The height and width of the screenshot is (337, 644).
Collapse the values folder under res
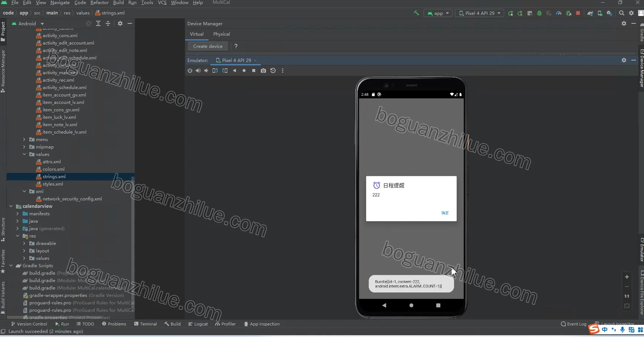point(24,154)
